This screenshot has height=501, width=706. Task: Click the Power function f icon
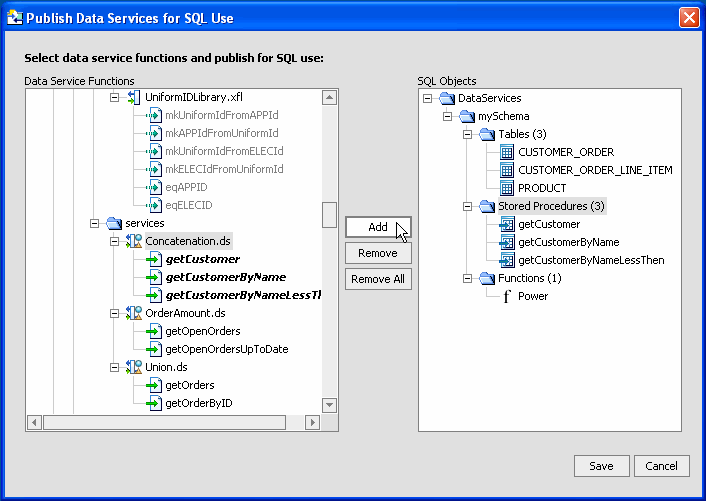[507, 296]
